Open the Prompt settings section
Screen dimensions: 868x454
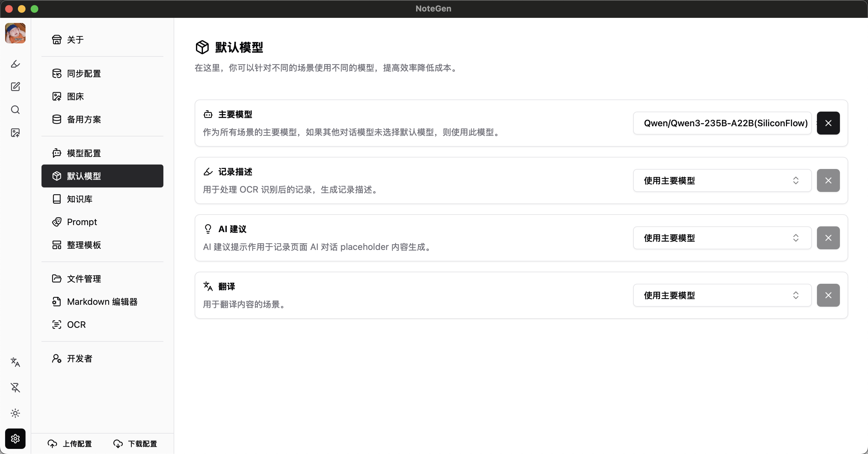pyautogui.click(x=102, y=222)
